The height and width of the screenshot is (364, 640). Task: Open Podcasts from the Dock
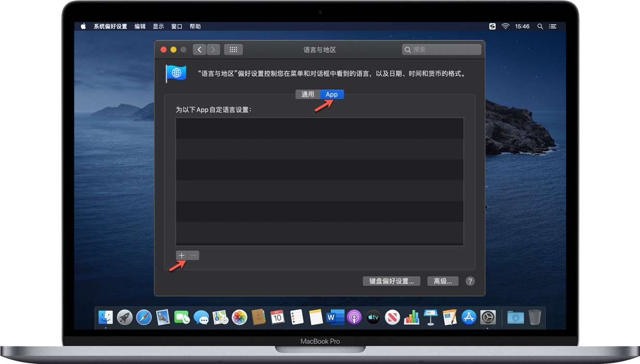pos(353,317)
